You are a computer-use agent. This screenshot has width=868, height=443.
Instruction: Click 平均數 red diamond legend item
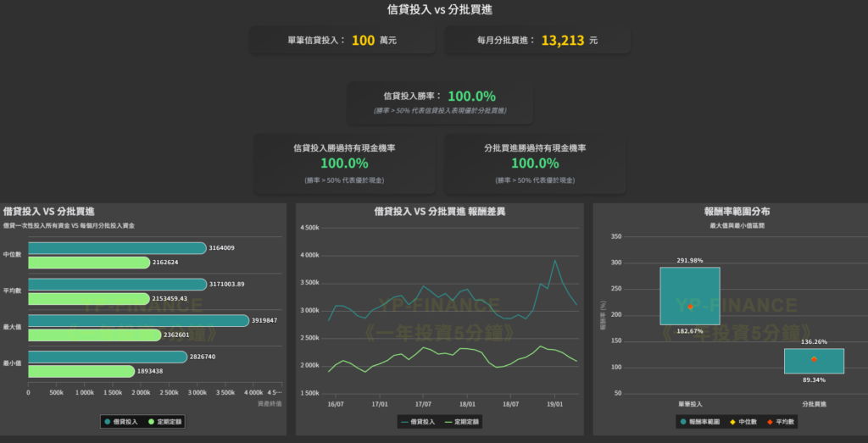[781, 421]
